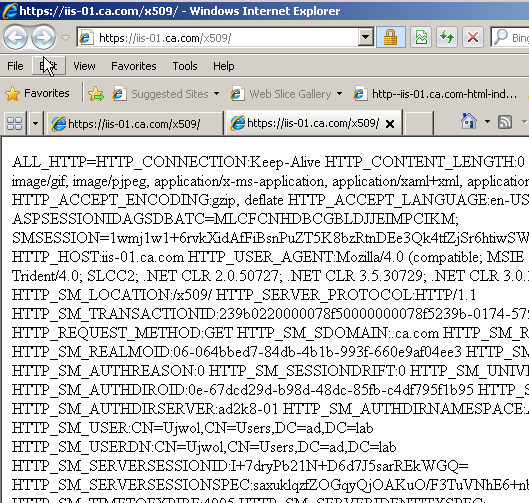Expand the tab list dropdown arrow
Screen dimensions: 529x503
point(35,123)
